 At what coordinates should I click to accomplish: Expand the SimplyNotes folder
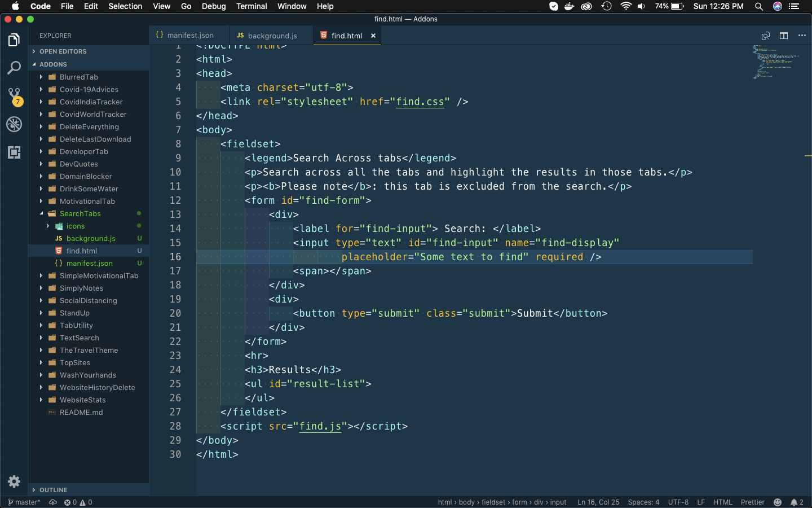click(x=89, y=288)
